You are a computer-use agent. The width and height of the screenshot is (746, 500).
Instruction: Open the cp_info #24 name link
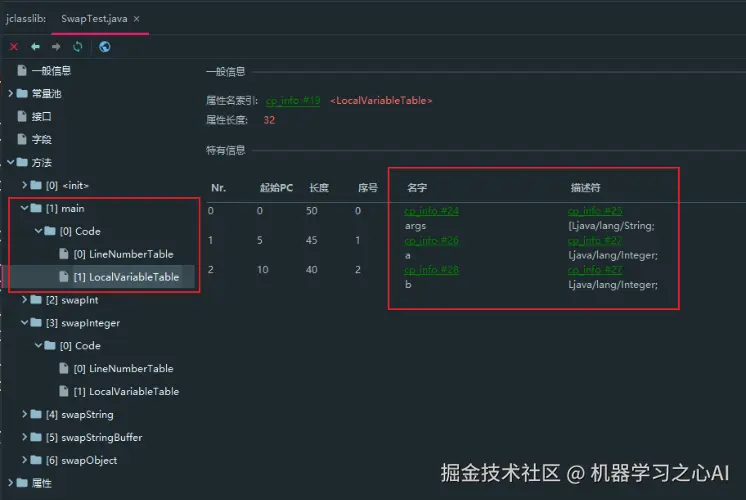[432, 211]
